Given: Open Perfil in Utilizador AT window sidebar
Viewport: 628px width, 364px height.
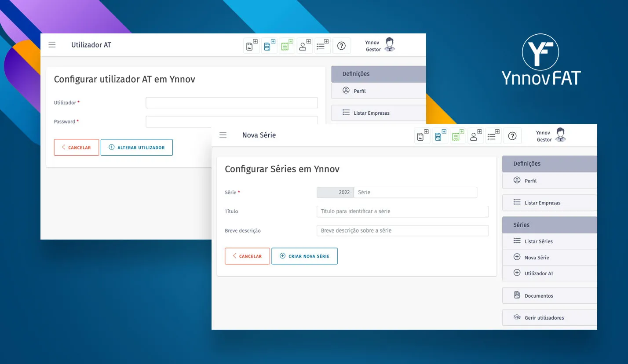Looking at the screenshot, I should [379, 91].
